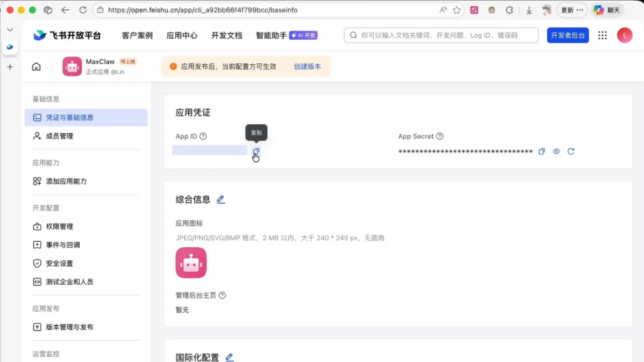644x362 pixels.
Task: Open browser tab actions icon
Action: tap(48, 10)
